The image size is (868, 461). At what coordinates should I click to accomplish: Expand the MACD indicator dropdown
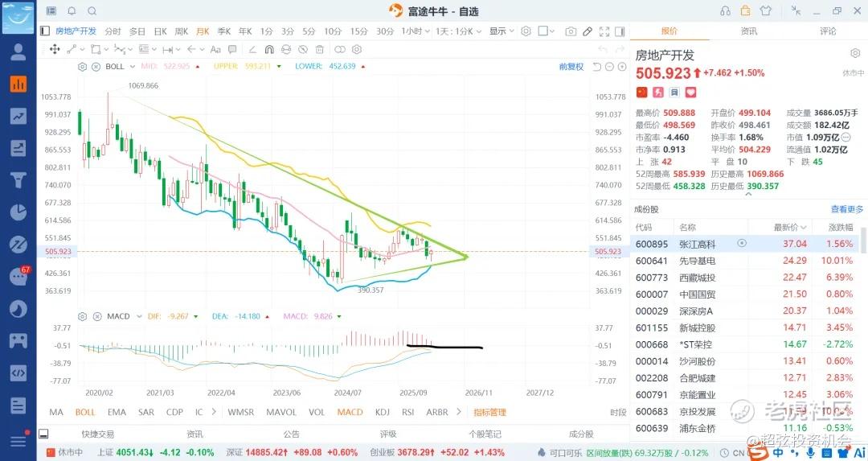pos(138,316)
